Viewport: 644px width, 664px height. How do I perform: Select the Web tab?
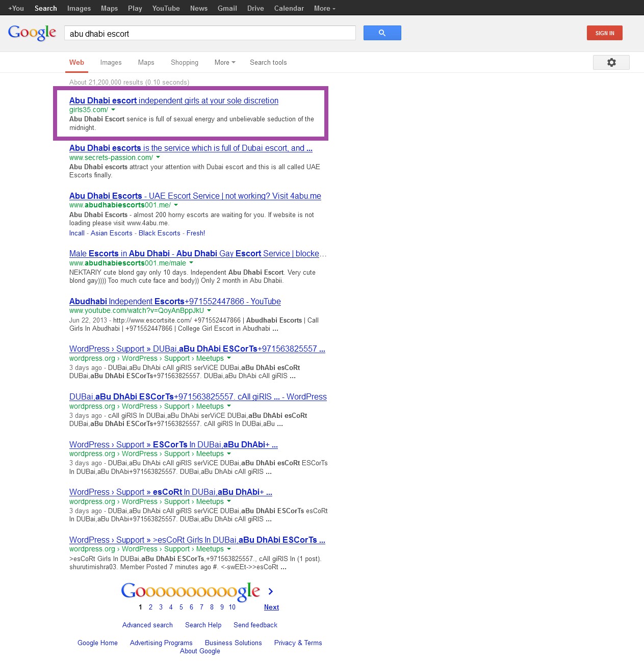(x=76, y=62)
